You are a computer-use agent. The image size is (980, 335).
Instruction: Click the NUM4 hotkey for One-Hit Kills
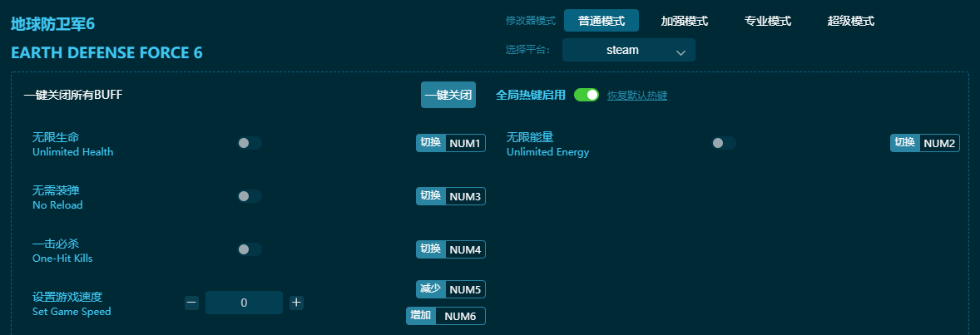click(465, 249)
